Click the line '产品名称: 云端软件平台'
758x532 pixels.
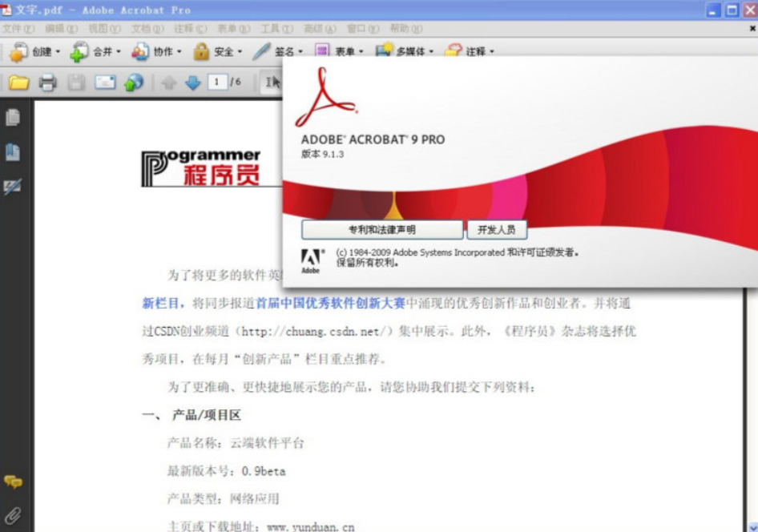tap(236, 443)
